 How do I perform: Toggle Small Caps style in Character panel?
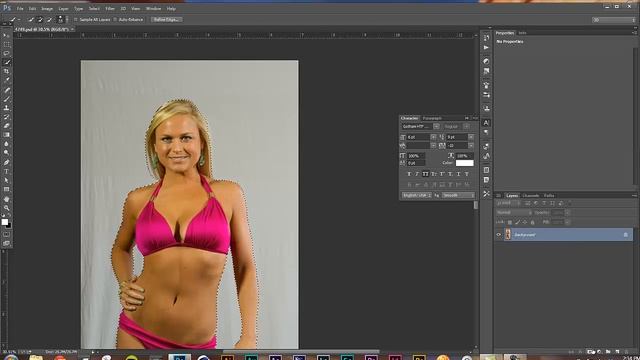tap(433, 174)
